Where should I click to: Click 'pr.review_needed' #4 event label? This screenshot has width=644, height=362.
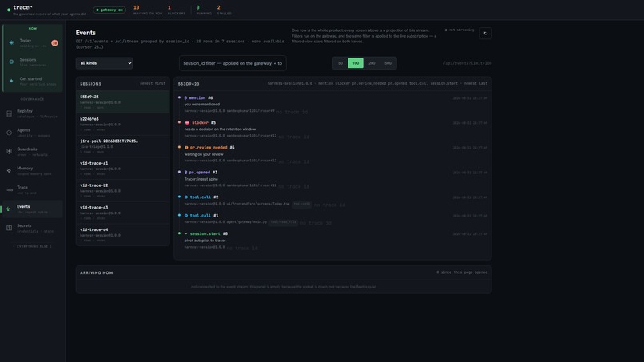(209, 148)
